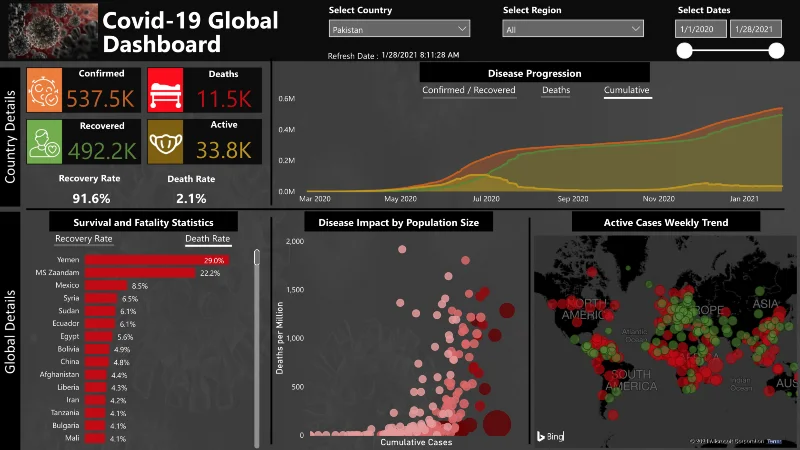The image size is (800, 450).
Task: Click the Recovered value 492.2K
Action: pos(102,151)
